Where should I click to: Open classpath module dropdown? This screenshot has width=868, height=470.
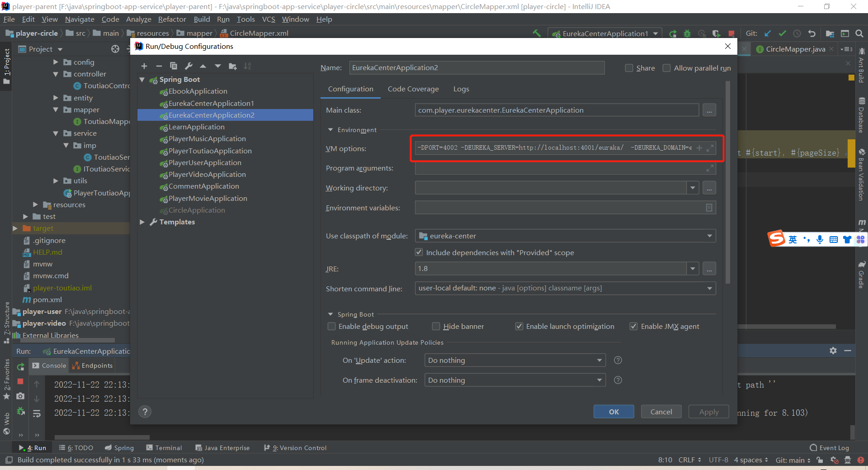click(709, 236)
